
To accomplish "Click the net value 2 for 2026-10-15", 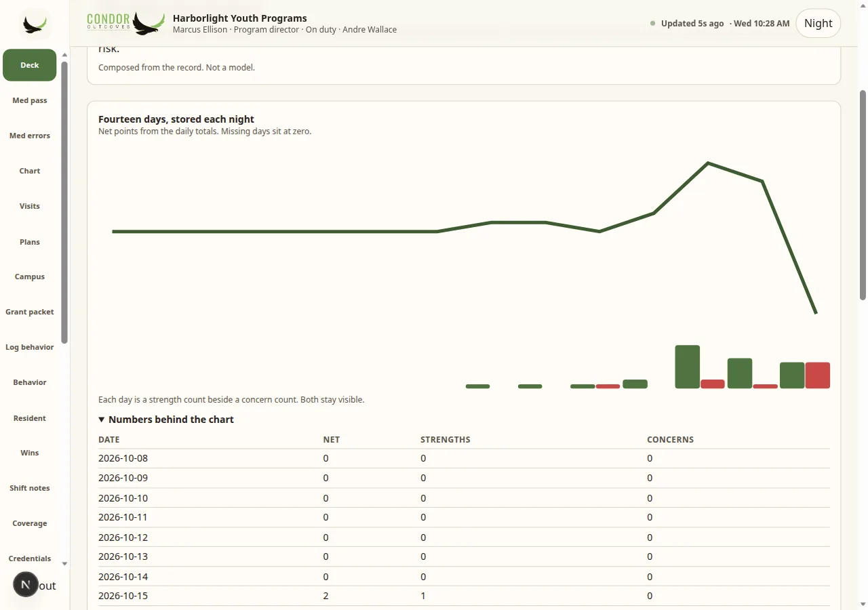I will [x=326, y=596].
